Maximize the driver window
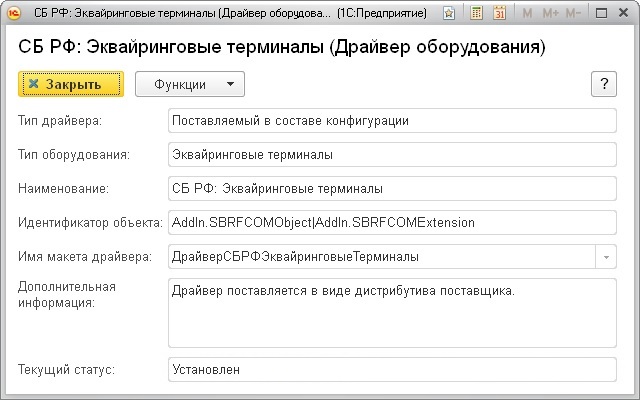 click(x=603, y=14)
